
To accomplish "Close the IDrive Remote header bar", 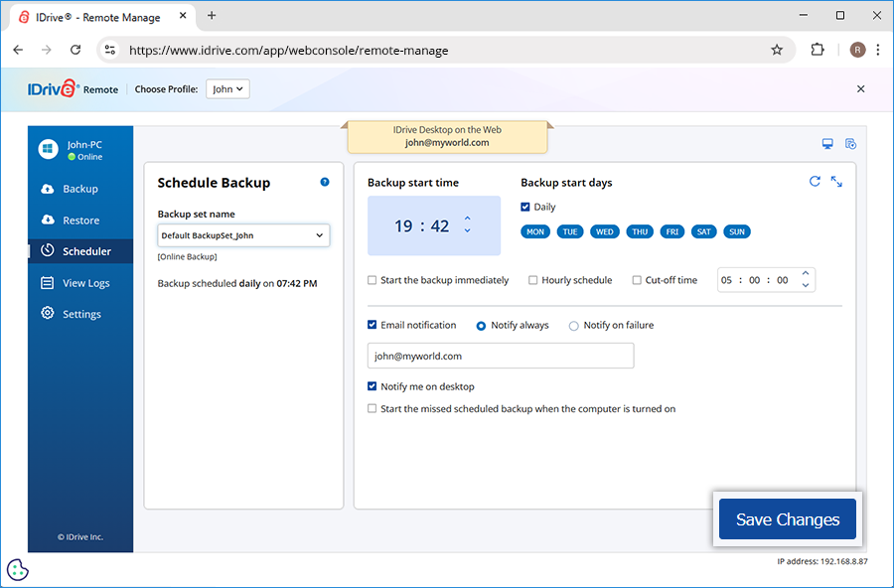I will 861,89.
